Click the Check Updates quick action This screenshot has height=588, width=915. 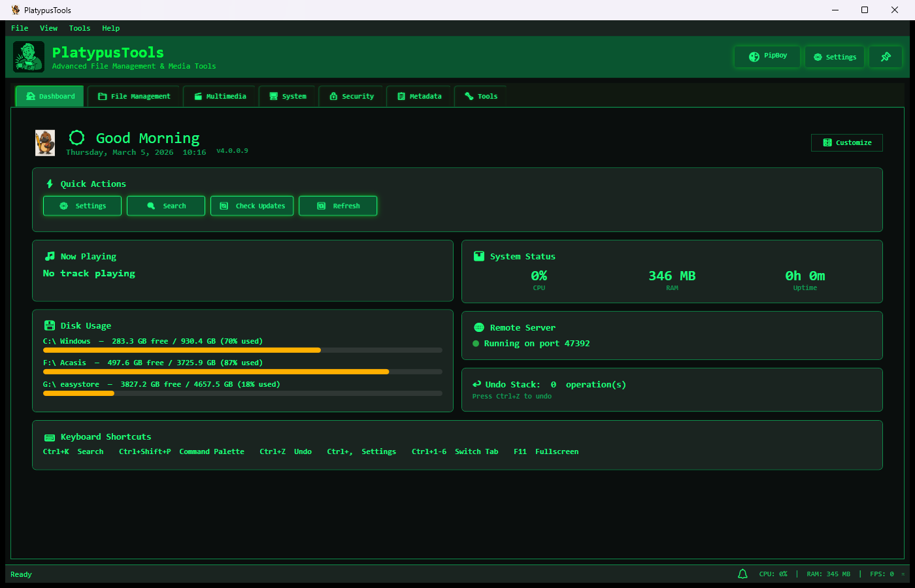252,206
